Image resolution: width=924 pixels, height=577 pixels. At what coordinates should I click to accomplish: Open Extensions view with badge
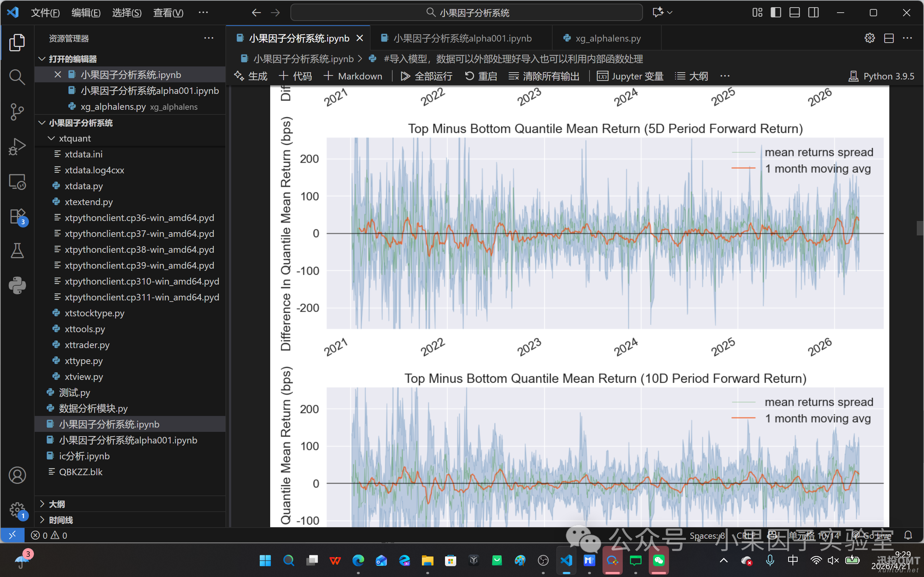tap(17, 216)
